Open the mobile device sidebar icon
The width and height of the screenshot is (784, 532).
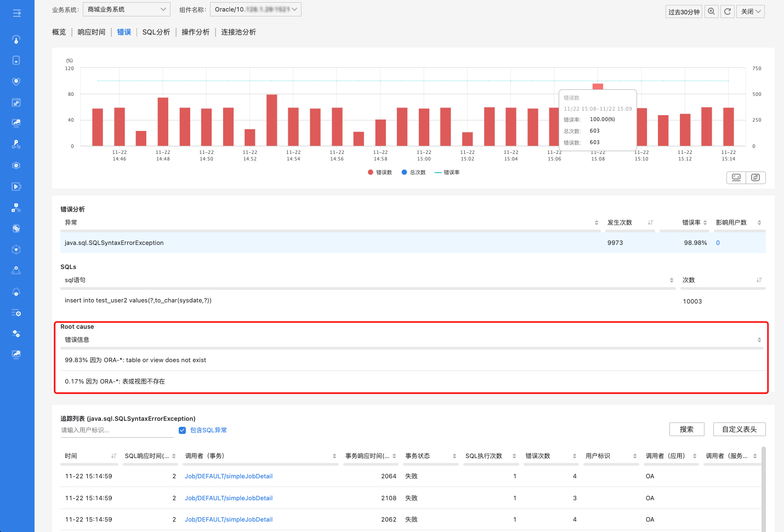(16, 60)
